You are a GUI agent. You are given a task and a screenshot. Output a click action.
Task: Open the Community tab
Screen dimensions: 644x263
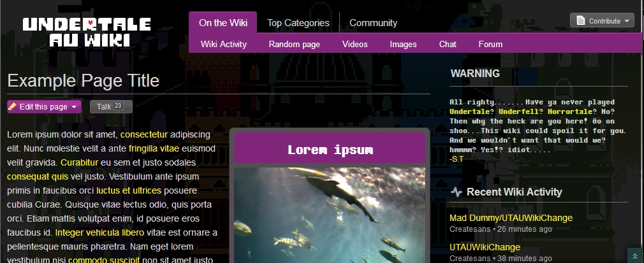(373, 23)
